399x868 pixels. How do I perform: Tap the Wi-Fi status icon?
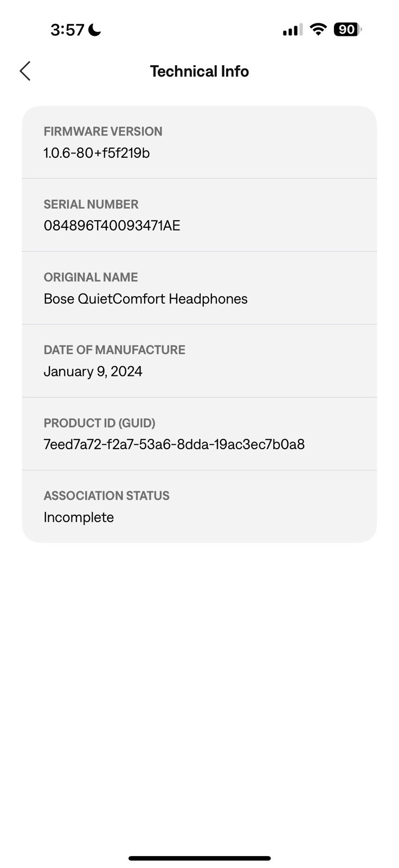tap(318, 29)
